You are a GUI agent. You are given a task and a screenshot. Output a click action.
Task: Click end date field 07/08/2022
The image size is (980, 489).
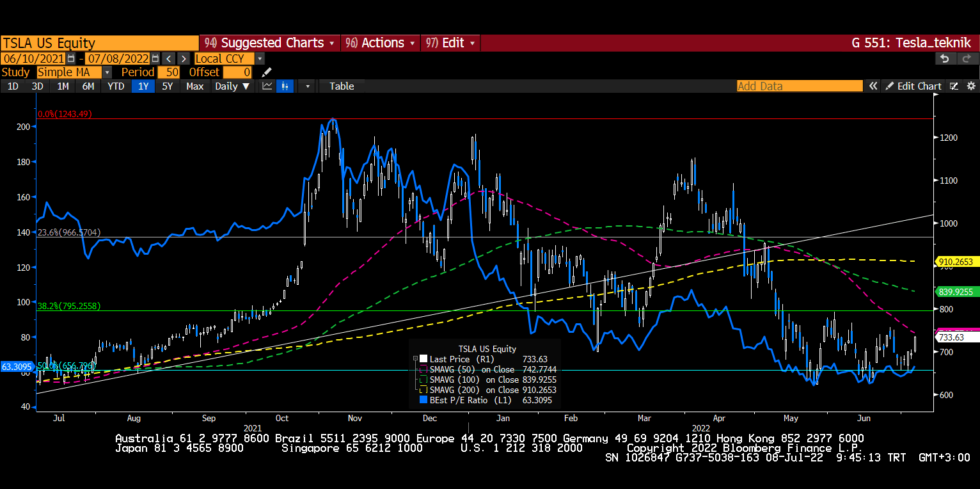pyautogui.click(x=118, y=58)
